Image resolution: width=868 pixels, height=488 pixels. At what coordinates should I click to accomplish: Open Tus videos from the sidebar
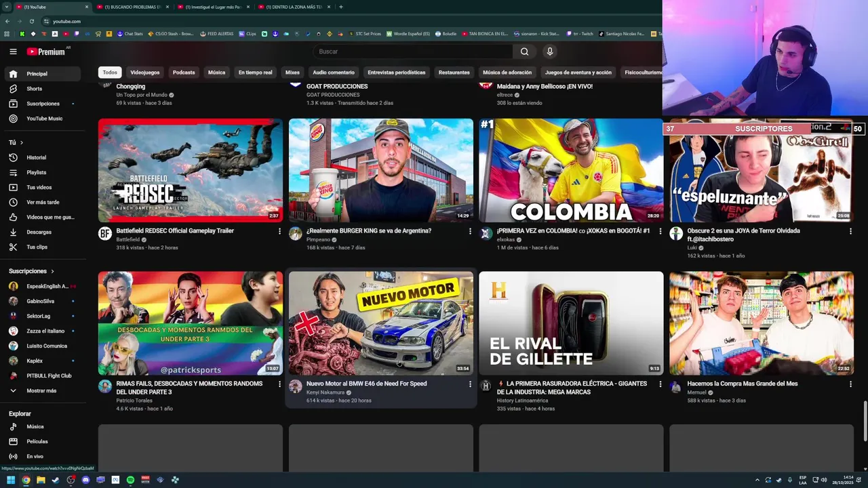pos(43,187)
